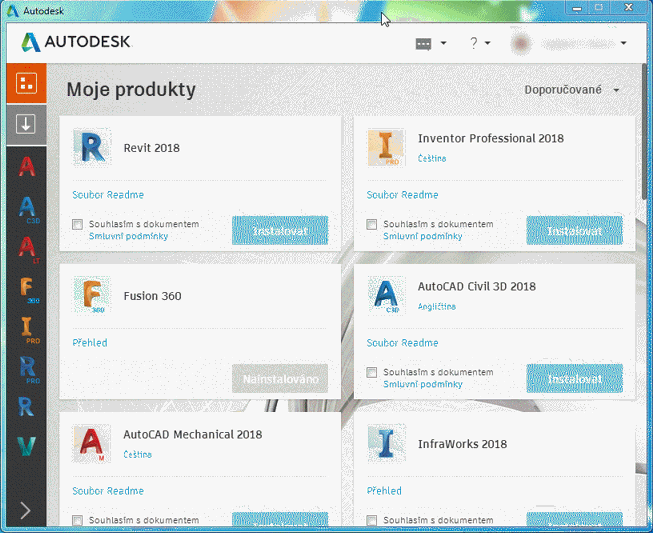Click Instalovat for Inventor Professional 2018
Viewport: 653px width, 533px height.
click(x=574, y=230)
